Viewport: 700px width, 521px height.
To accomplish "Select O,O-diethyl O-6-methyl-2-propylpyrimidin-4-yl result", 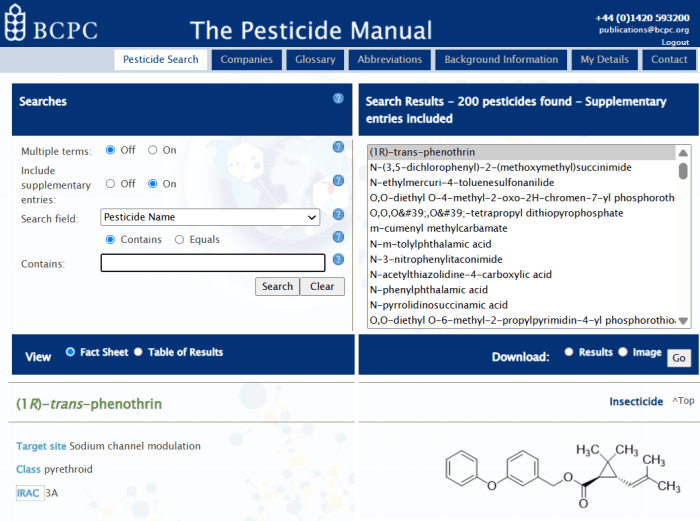I will point(522,320).
